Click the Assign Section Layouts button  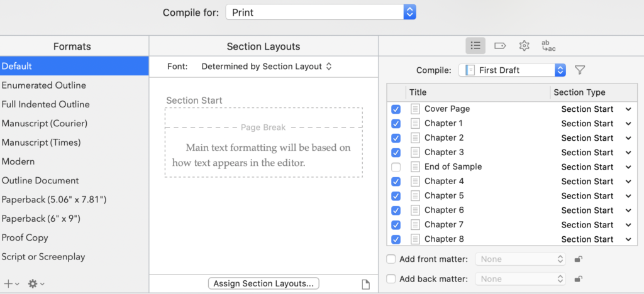264,283
